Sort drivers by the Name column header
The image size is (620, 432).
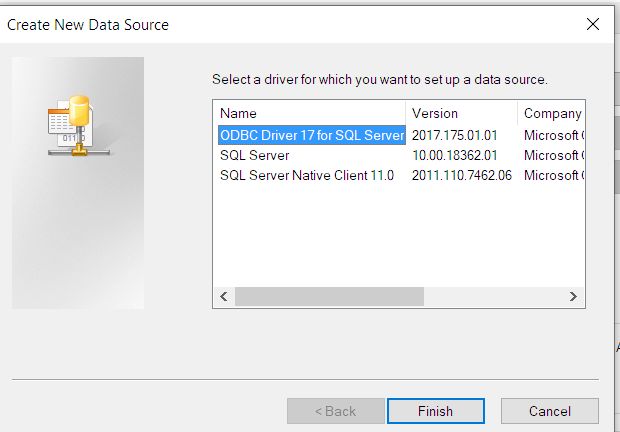coord(309,113)
